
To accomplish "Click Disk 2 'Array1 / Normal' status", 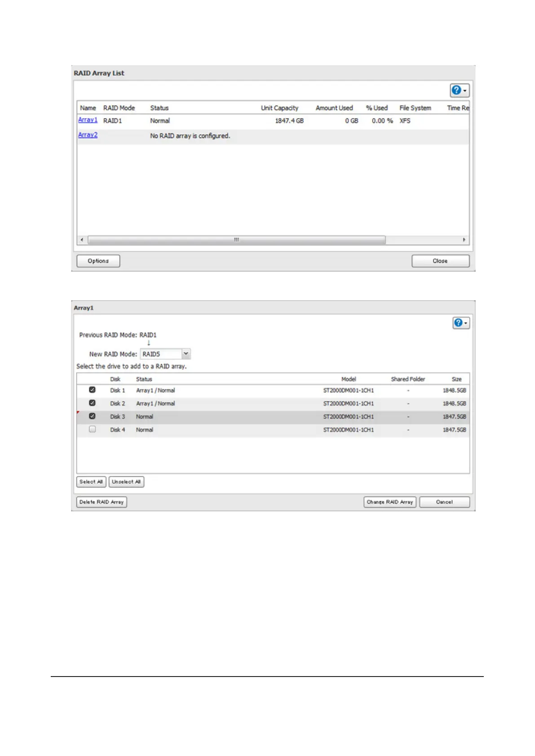I will (x=155, y=403).
